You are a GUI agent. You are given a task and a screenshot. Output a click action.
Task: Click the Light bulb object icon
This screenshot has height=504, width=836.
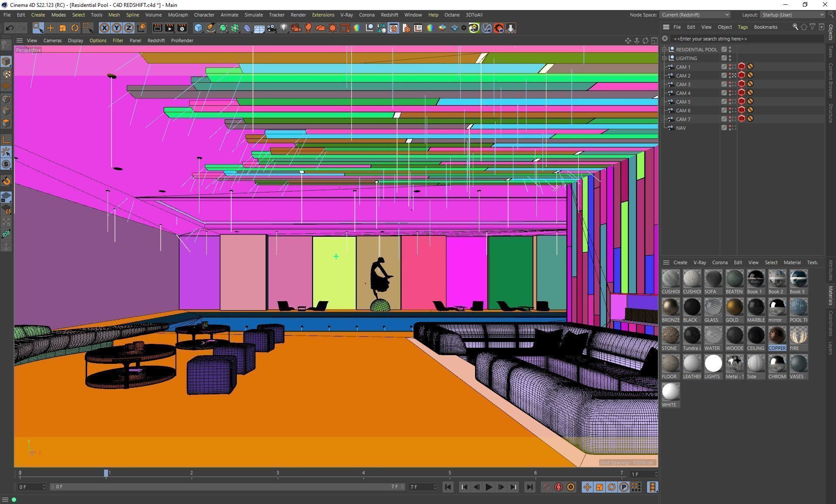[x=283, y=28]
